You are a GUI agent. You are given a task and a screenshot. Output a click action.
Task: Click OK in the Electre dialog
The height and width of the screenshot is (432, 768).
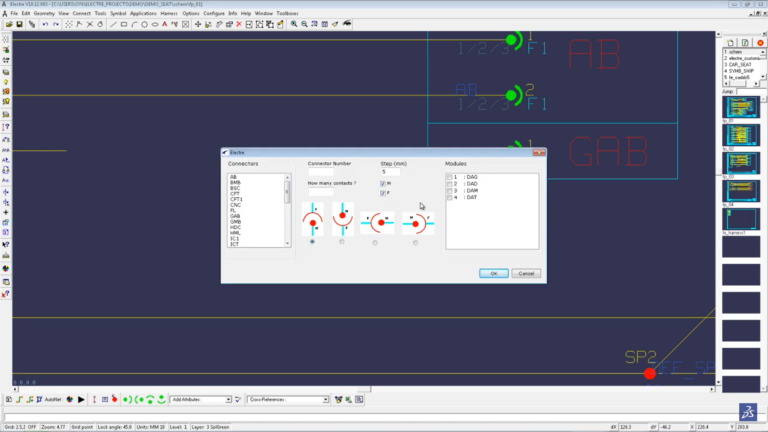(493, 273)
